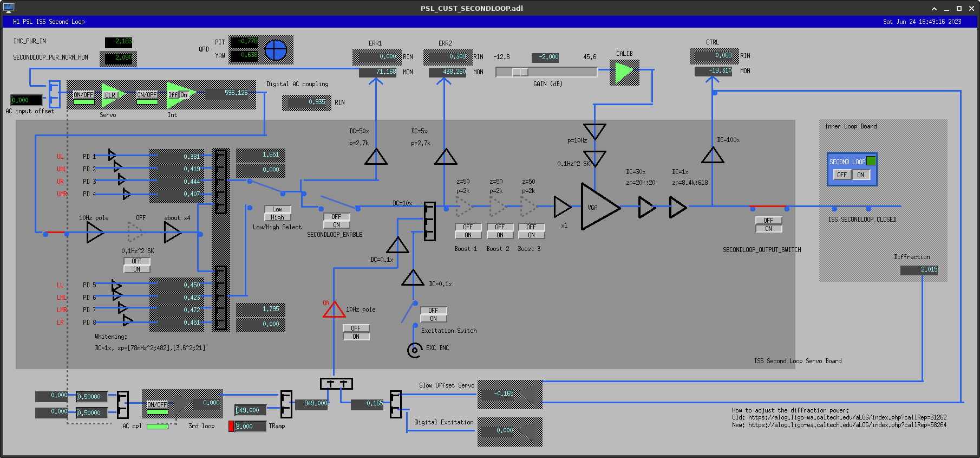
Task: Turn SECONDLOOP_OUTPUT_SWITCH to OFF
Action: [x=768, y=221]
